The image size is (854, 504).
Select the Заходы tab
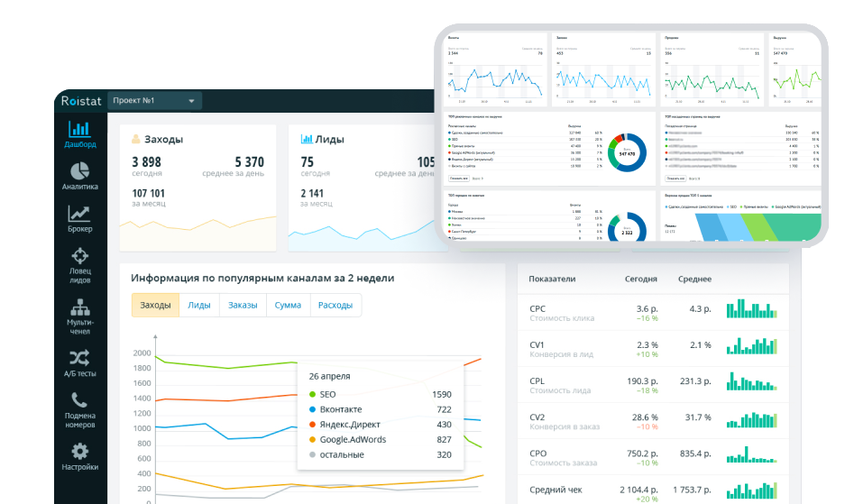pos(155,306)
